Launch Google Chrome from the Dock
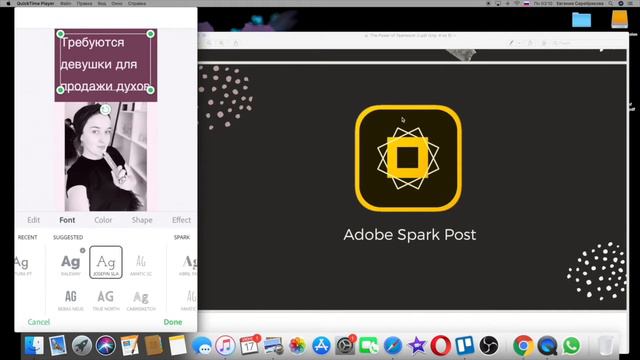This screenshot has height=360, width=640. tap(523, 346)
